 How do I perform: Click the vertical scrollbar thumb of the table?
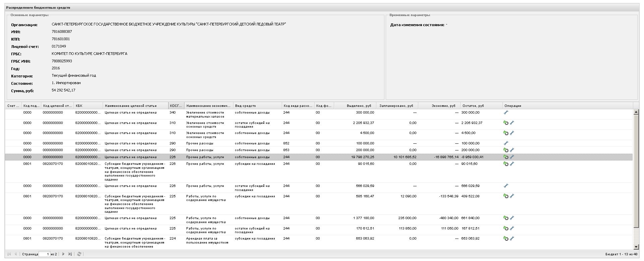(x=636, y=171)
